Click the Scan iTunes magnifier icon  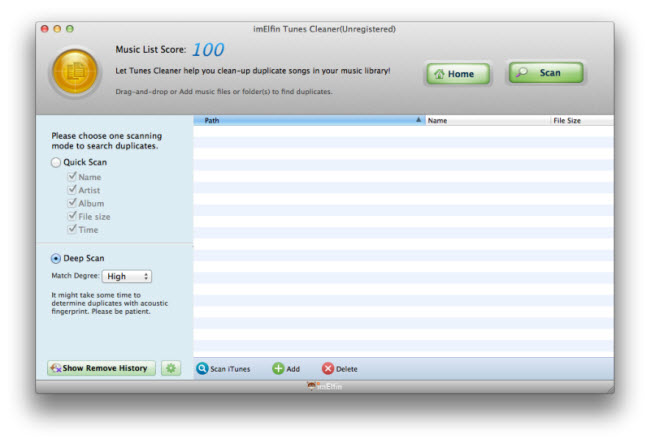point(202,368)
